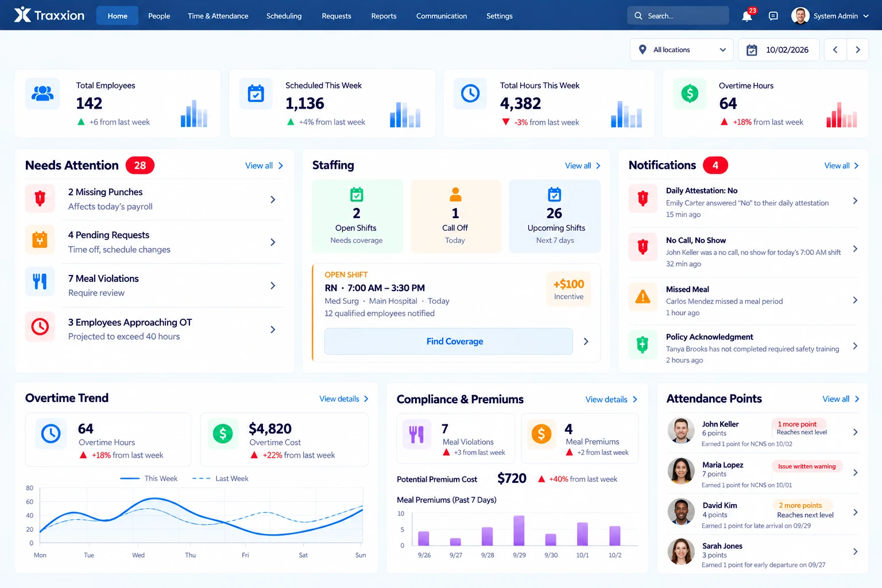Expand Maria Lopez attendance points chevron
The image size is (882, 588).
855,473
